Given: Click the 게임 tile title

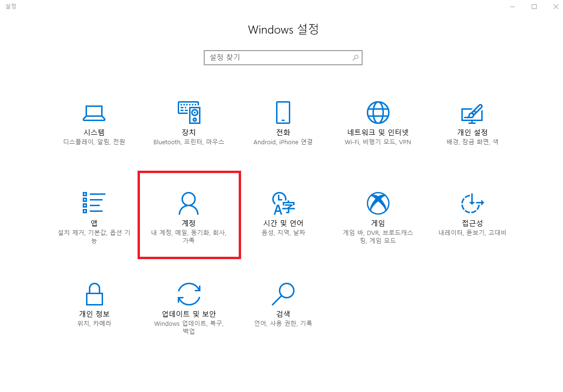Looking at the screenshot, I should [378, 223].
